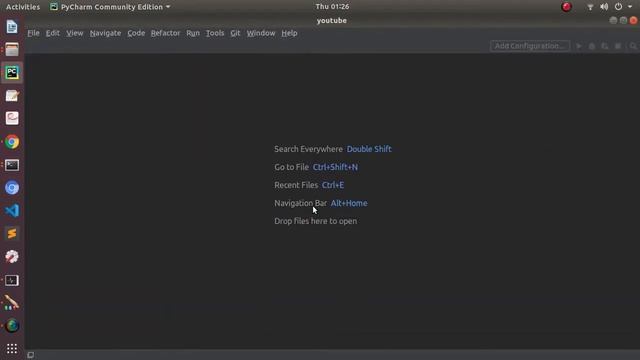Click the Thu 01:26 clock
The image size is (640, 360).
point(332,7)
